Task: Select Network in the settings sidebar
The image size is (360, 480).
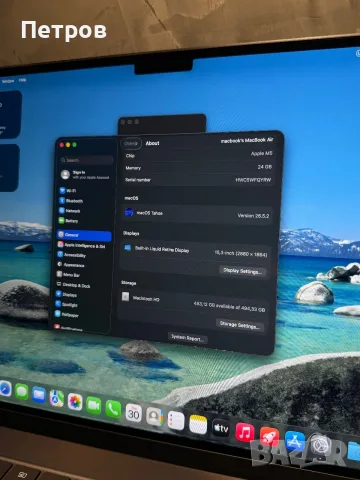Action: [x=69, y=211]
